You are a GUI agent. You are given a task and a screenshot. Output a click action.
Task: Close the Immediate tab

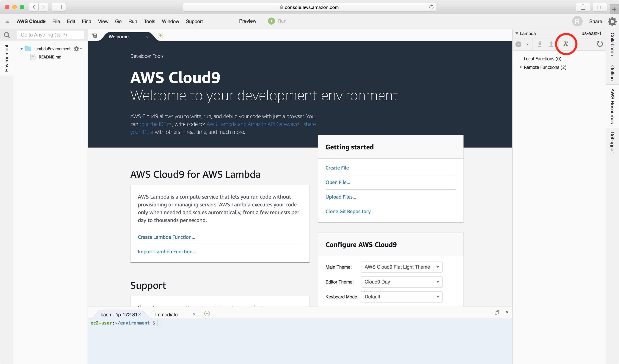point(194,314)
